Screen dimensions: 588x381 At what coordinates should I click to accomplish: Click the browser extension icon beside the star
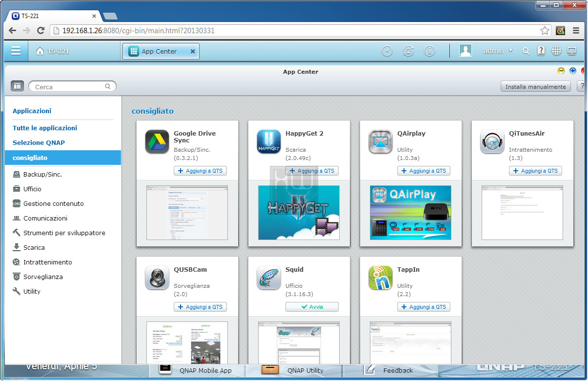click(x=561, y=31)
